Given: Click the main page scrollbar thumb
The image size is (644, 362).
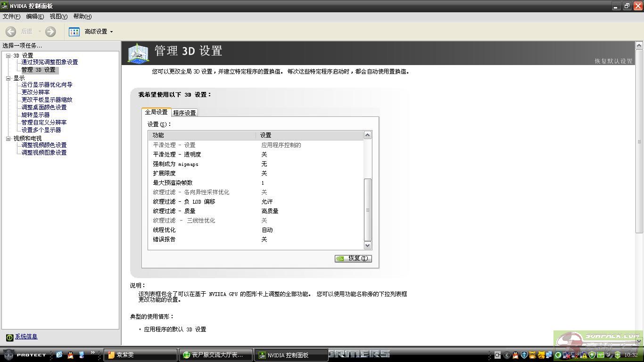Looking at the screenshot, I should [639, 141].
